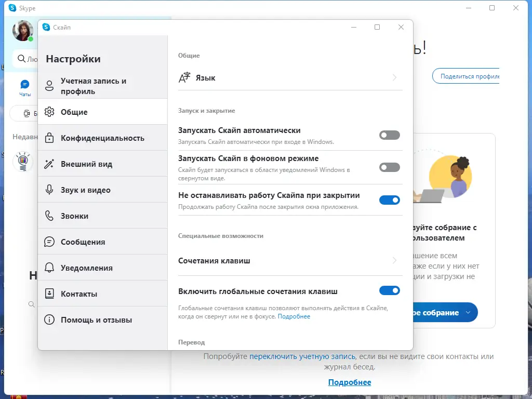The width and height of the screenshot is (532, 399).
Task: Open the account and profile settings icon
Action: click(49, 86)
